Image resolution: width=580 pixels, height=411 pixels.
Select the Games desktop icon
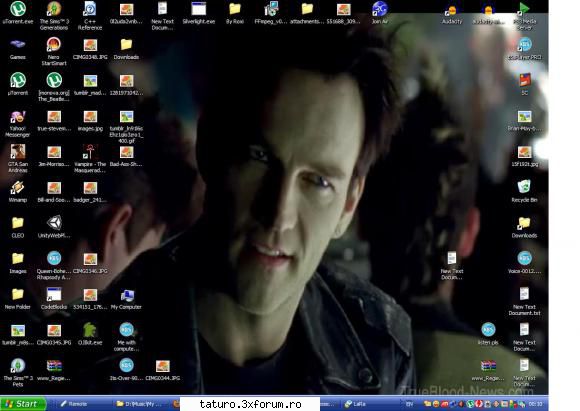pos(18,48)
